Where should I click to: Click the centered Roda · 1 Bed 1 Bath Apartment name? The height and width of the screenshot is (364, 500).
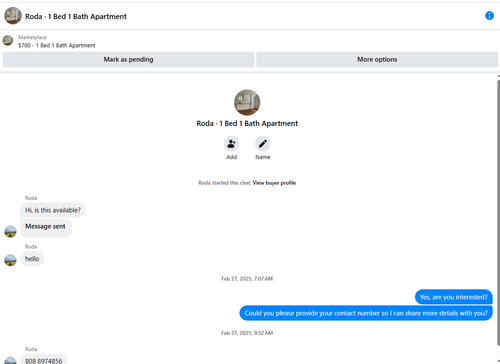point(247,123)
